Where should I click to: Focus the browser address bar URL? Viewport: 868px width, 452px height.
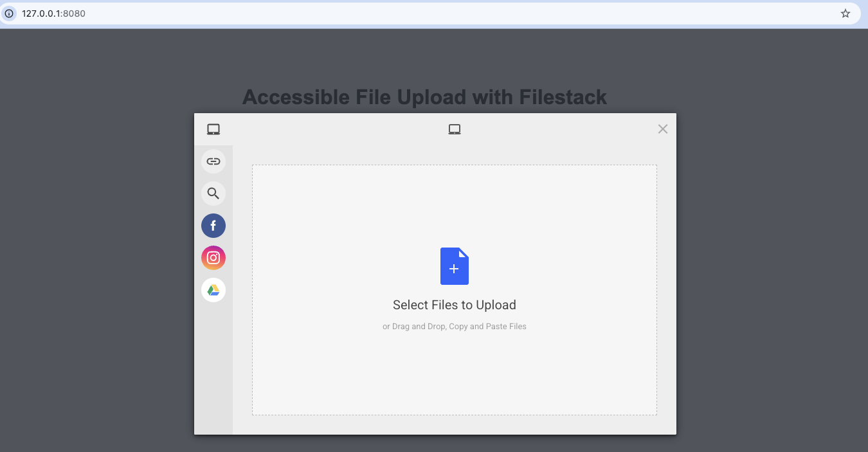[x=386, y=14]
